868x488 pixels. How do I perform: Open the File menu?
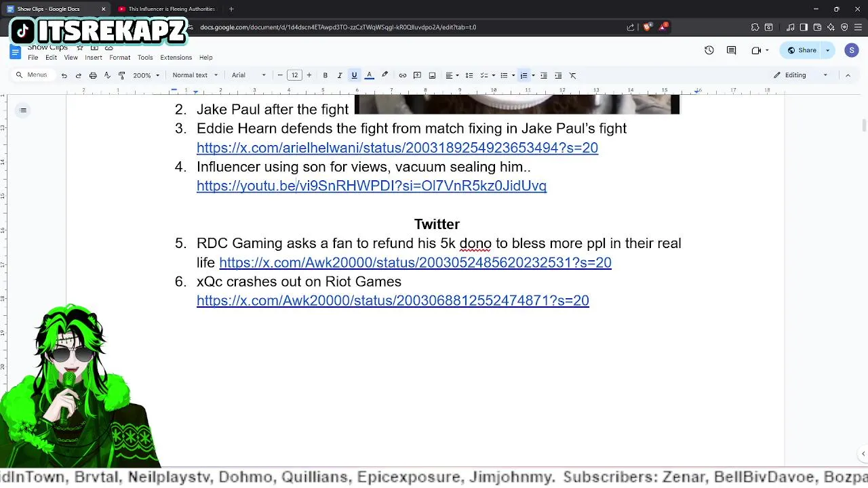coord(33,58)
